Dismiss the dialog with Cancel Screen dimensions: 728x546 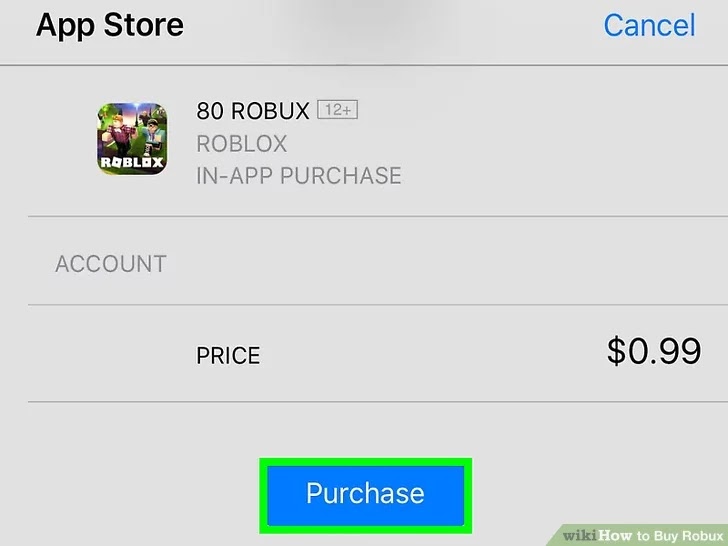click(650, 25)
